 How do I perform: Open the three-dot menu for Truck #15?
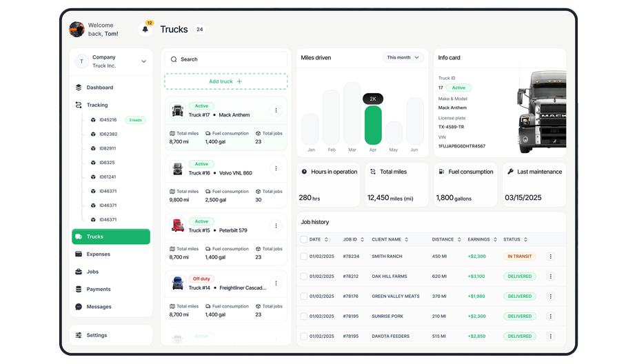[276, 226]
